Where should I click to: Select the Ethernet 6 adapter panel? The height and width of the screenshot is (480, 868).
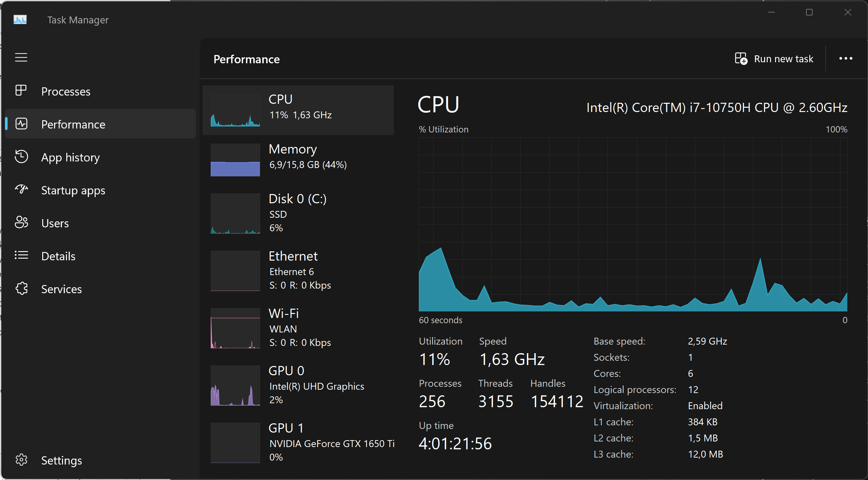(298, 270)
